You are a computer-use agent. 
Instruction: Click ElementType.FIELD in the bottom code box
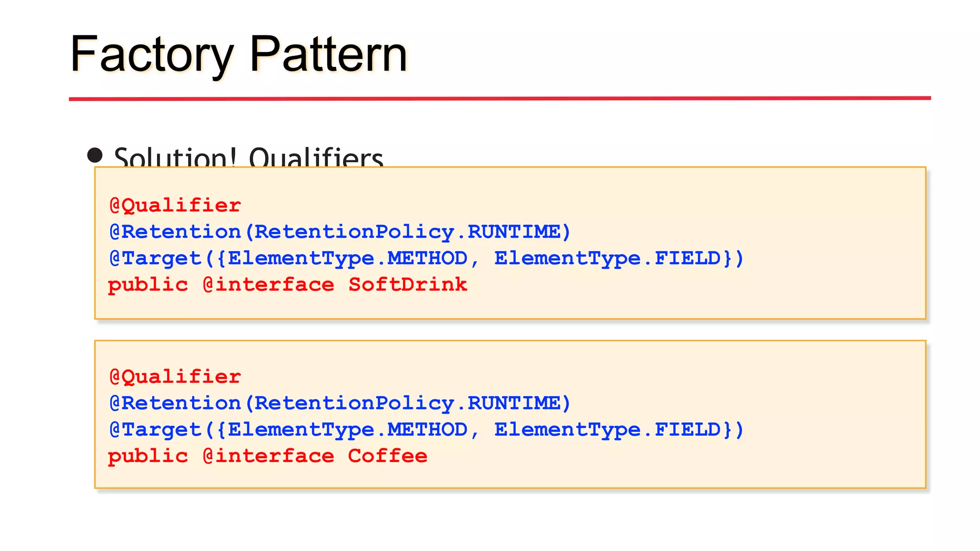(608, 430)
